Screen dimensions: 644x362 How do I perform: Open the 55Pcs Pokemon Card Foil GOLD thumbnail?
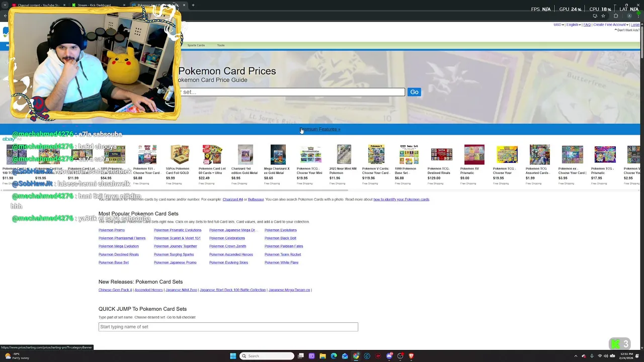coord(180,155)
